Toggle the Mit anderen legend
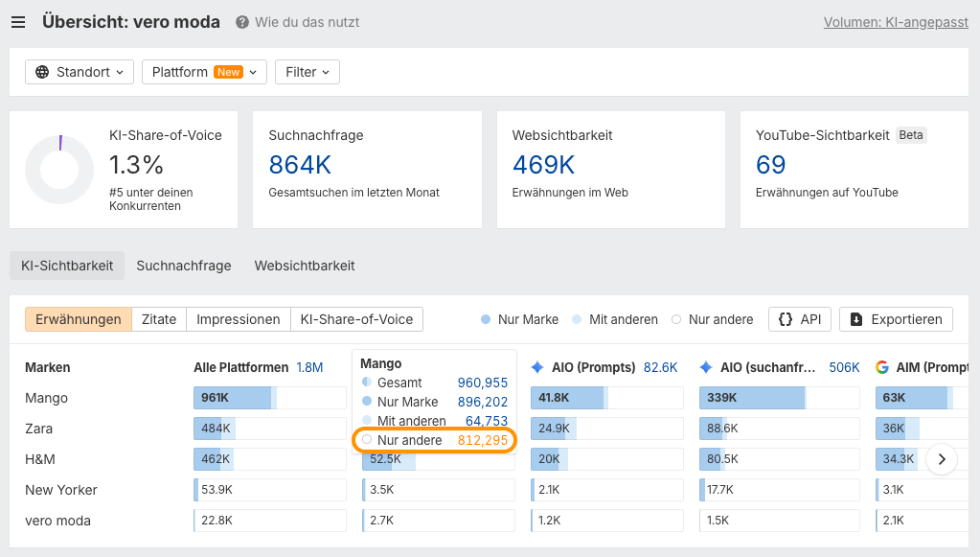 click(x=615, y=319)
